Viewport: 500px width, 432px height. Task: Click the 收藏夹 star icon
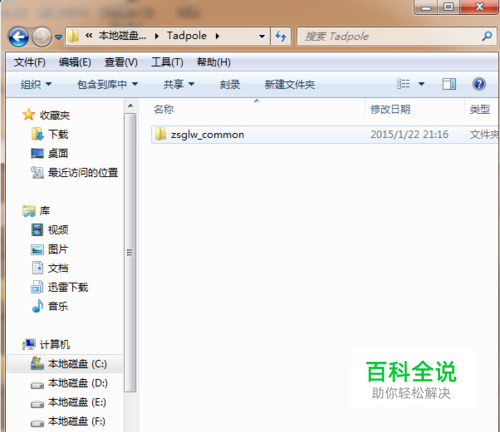click(x=29, y=115)
